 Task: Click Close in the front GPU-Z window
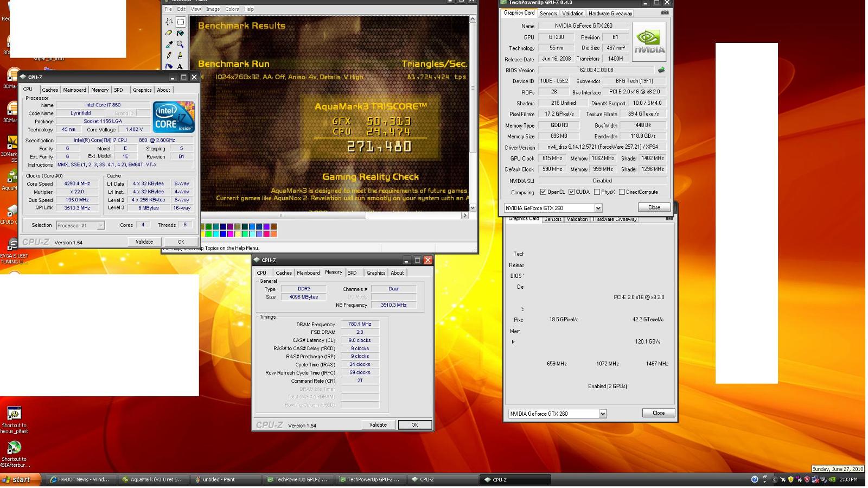[654, 207]
